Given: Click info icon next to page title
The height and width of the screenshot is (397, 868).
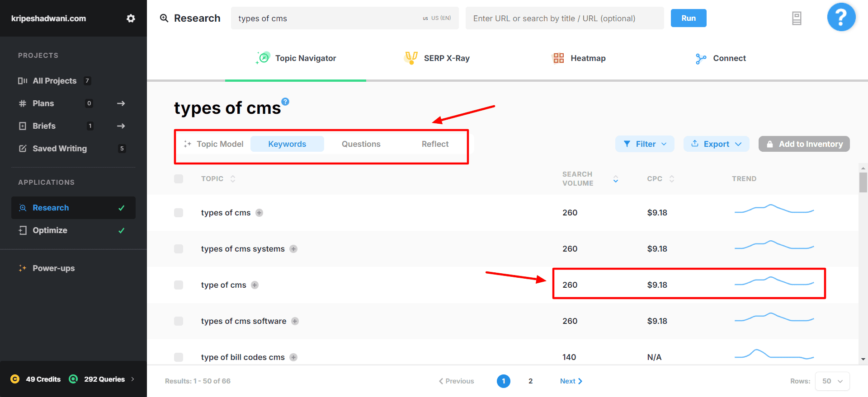Looking at the screenshot, I should point(285,102).
